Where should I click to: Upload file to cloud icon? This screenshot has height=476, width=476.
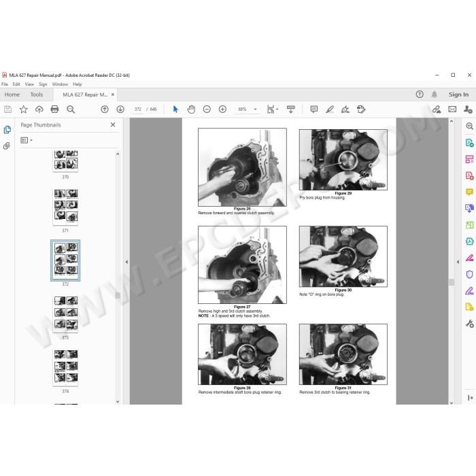coord(39,109)
